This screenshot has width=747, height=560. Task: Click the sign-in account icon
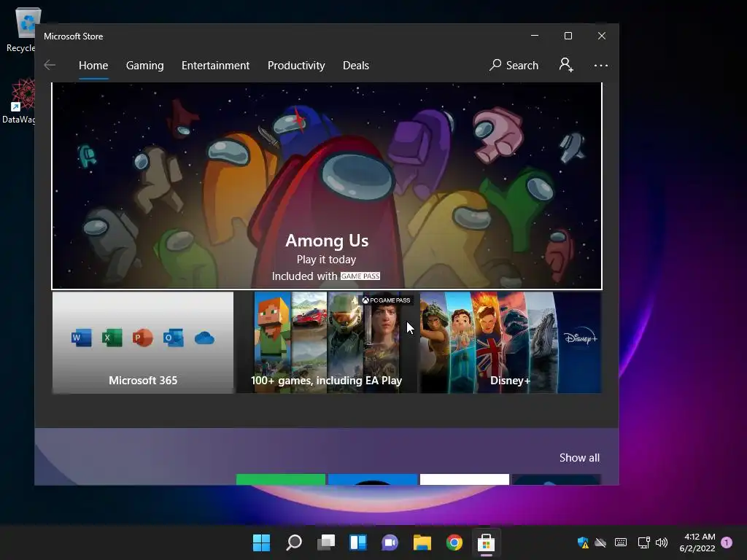click(x=566, y=65)
